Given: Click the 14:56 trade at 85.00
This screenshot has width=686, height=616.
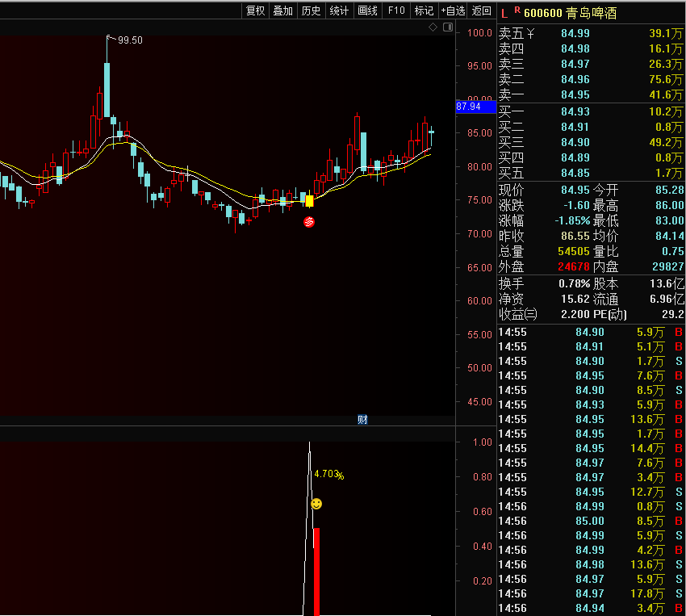Looking at the screenshot, I should point(591,521).
